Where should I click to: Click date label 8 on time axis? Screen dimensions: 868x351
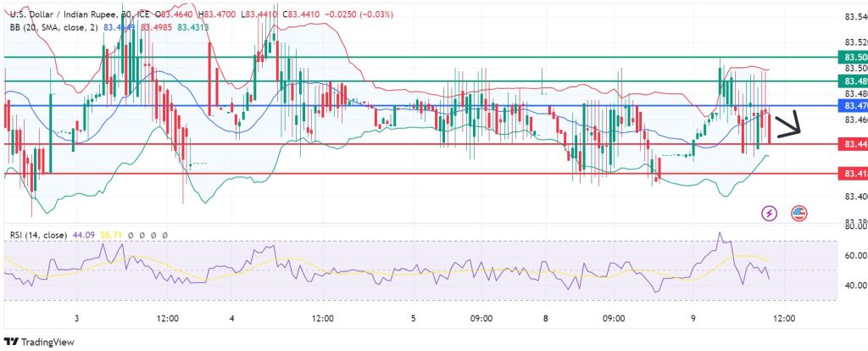pyautogui.click(x=545, y=318)
